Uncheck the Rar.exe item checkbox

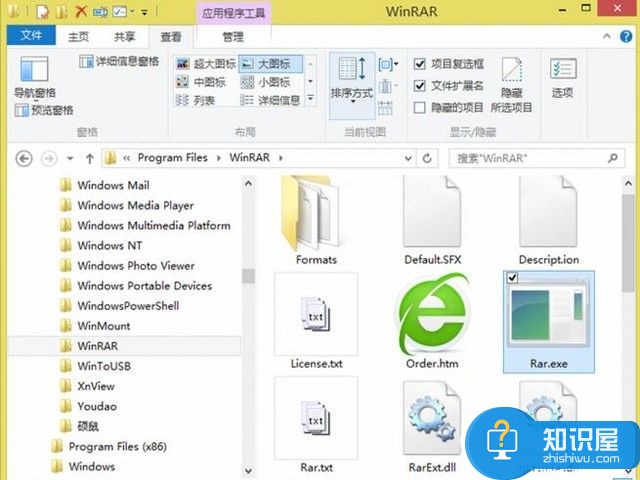click(x=512, y=278)
